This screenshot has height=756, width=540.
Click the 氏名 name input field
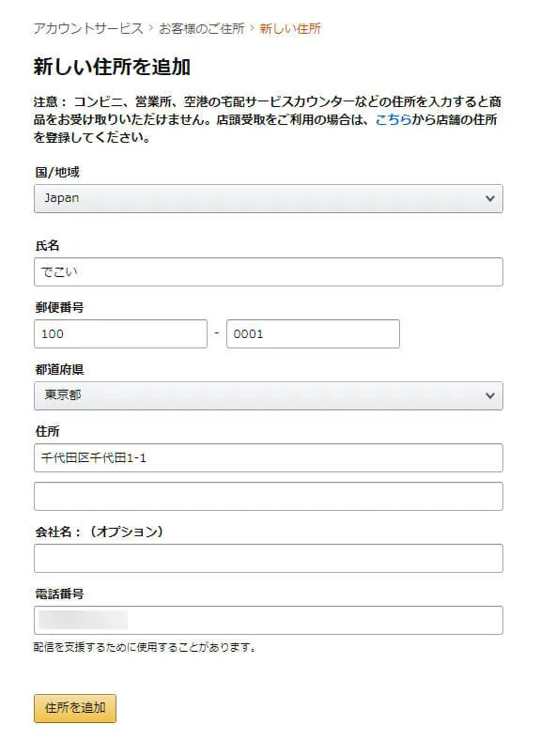[269, 272]
